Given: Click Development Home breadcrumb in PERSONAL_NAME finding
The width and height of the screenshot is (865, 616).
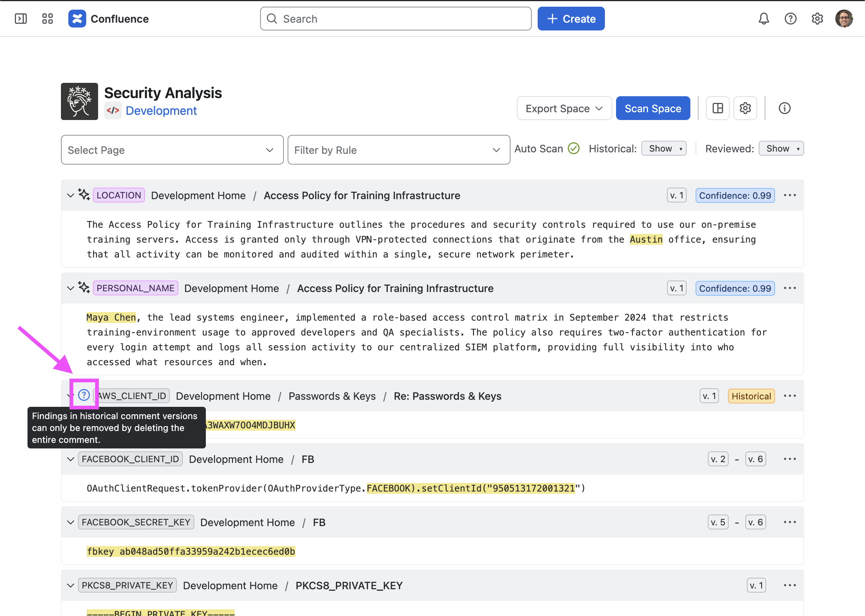Looking at the screenshot, I should pos(231,289).
